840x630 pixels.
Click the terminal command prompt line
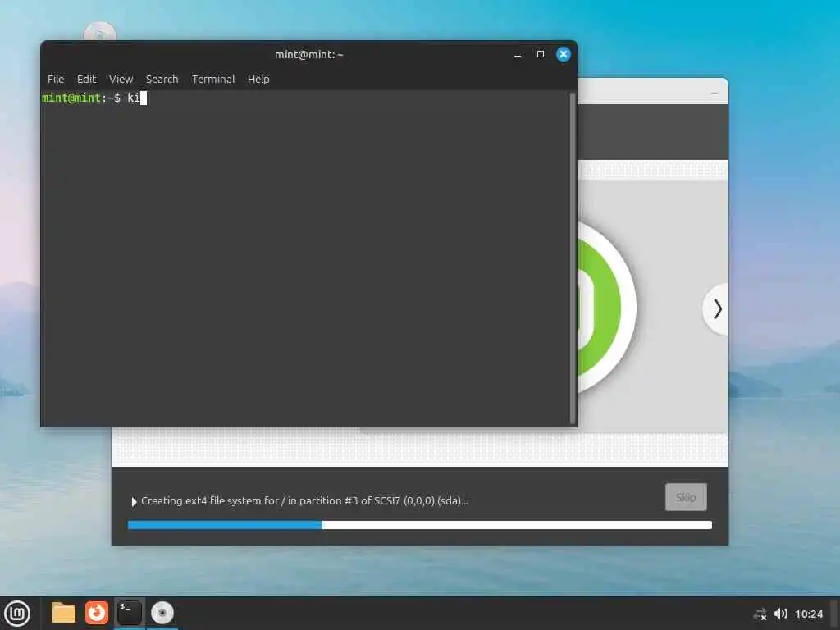[305, 98]
